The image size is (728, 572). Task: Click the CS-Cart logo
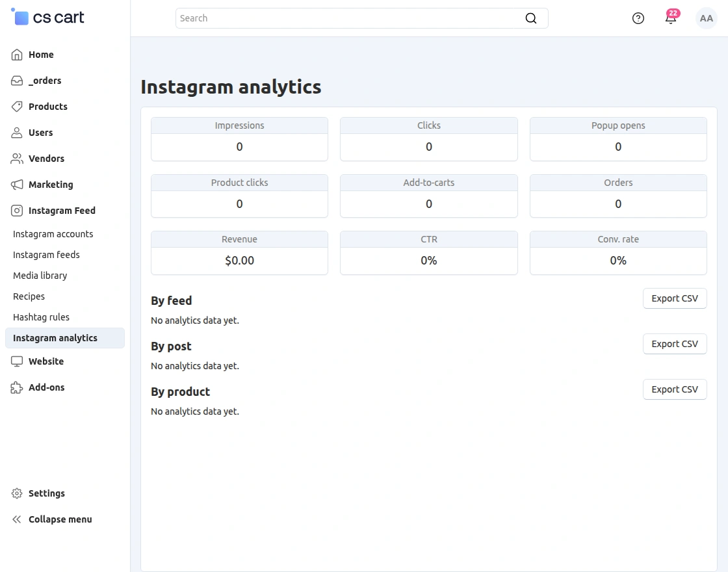pos(47,17)
